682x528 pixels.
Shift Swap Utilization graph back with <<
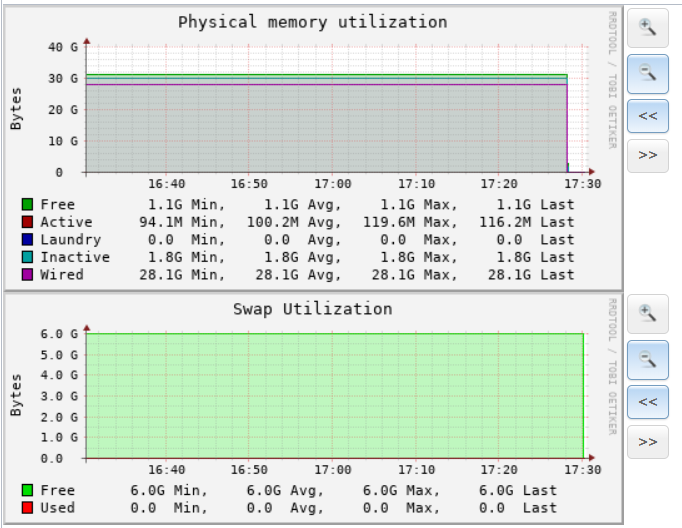point(647,402)
